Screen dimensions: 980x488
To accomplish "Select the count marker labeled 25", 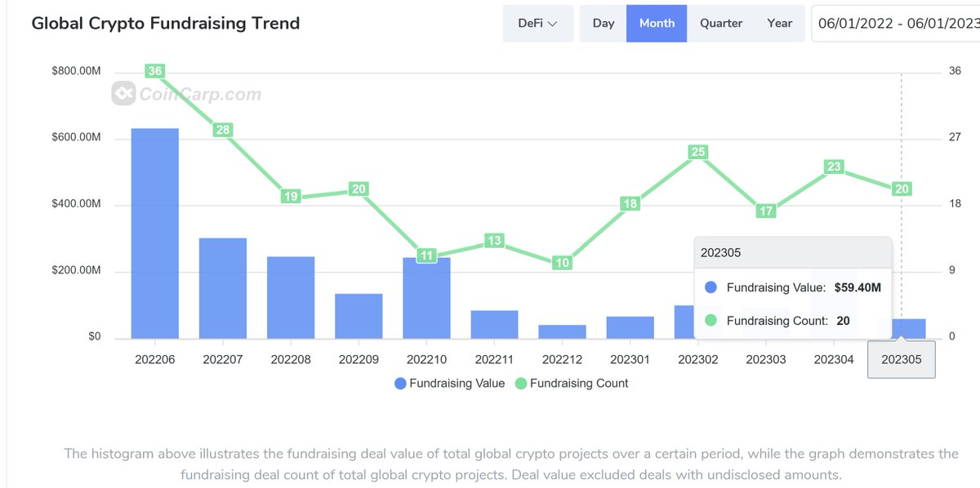I will coord(697,151).
